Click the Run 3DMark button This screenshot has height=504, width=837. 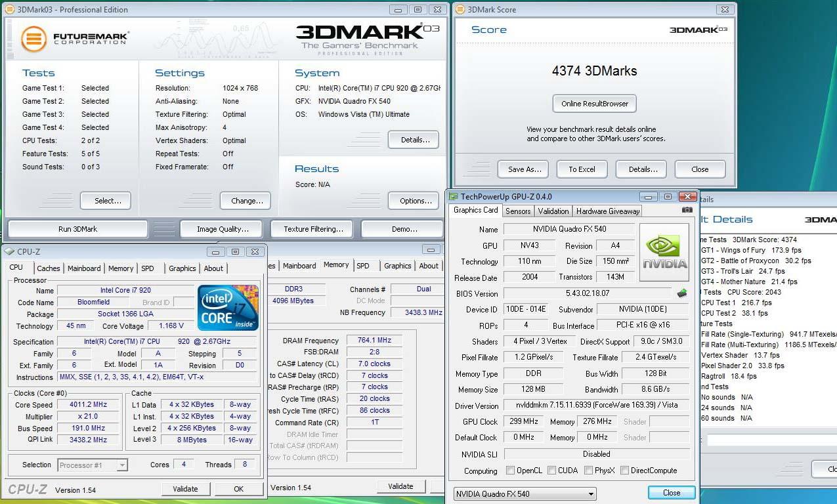click(77, 229)
